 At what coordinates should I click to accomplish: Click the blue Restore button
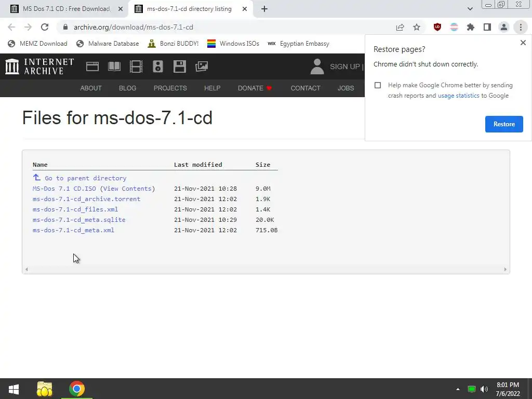tap(504, 124)
